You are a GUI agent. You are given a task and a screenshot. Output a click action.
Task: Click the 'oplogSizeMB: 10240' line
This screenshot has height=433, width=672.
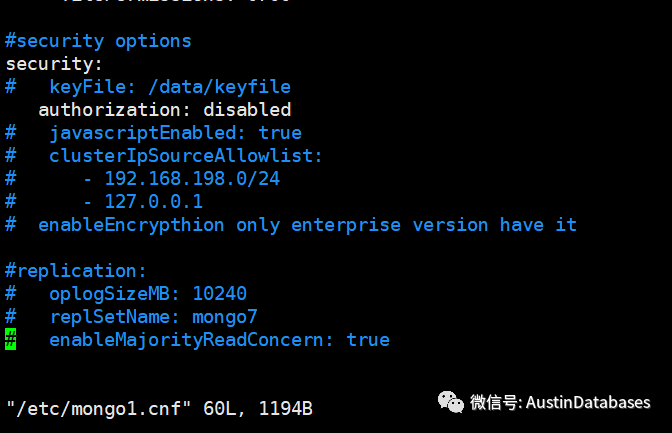point(147,293)
